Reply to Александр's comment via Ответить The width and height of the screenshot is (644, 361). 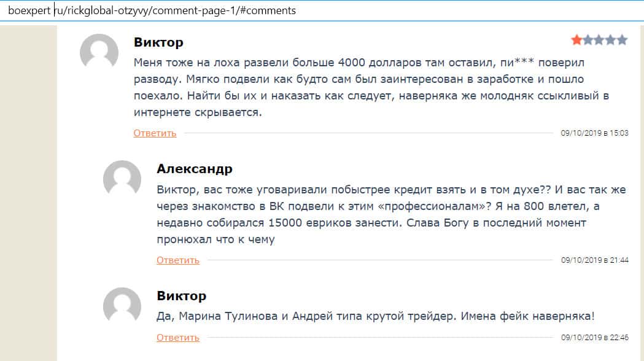[x=178, y=260]
